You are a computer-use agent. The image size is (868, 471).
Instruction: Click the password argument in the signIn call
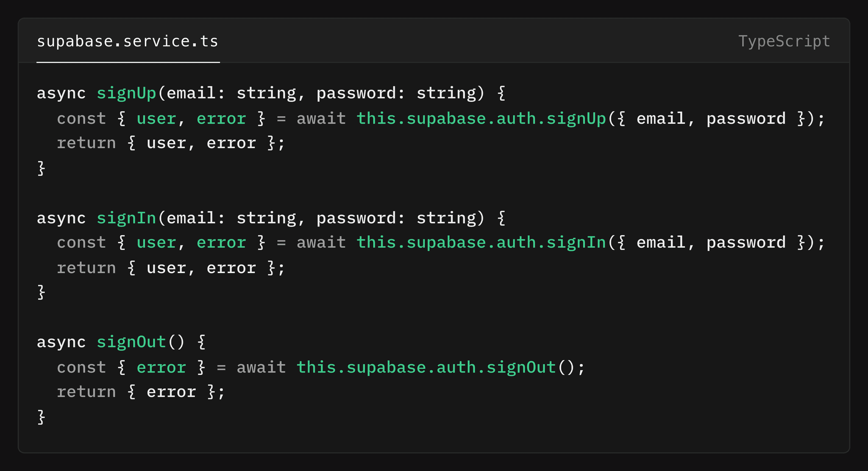(x=746, y=243)
